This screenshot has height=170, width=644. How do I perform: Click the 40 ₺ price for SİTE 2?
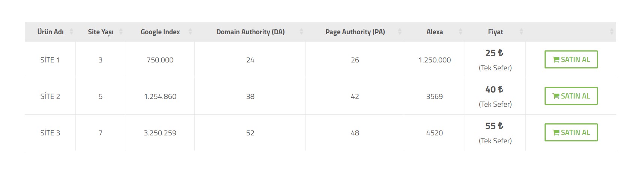click(494, 90)
